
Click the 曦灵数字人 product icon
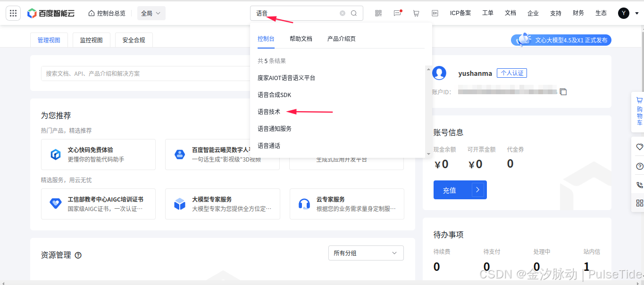coord(180,155)
